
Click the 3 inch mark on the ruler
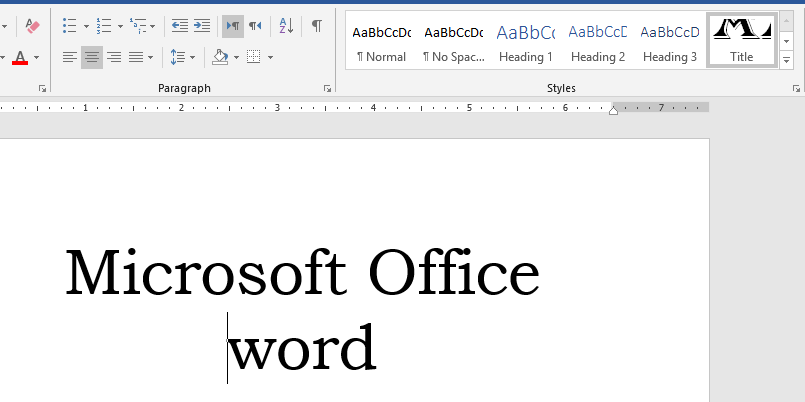coord(277,107)
